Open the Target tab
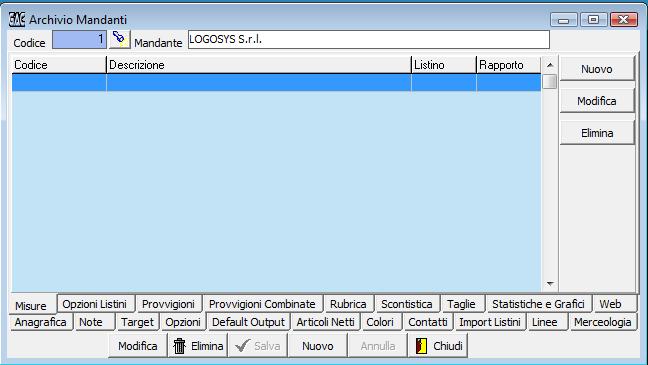Screen dimensions: 648x365 click(x=137, y=322)
